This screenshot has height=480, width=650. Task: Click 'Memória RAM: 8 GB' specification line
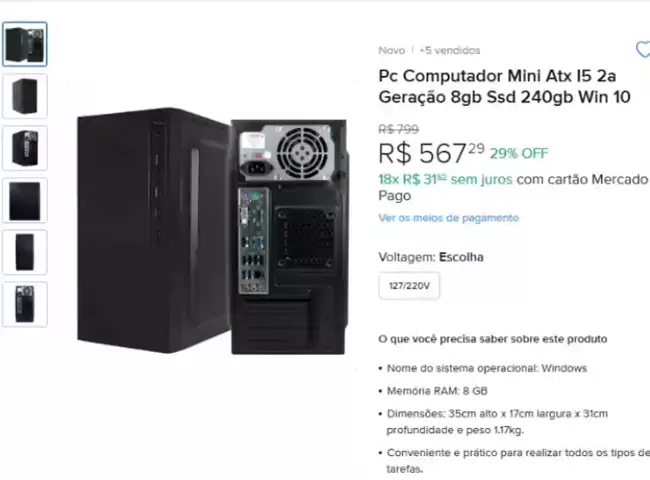(437, 391)
